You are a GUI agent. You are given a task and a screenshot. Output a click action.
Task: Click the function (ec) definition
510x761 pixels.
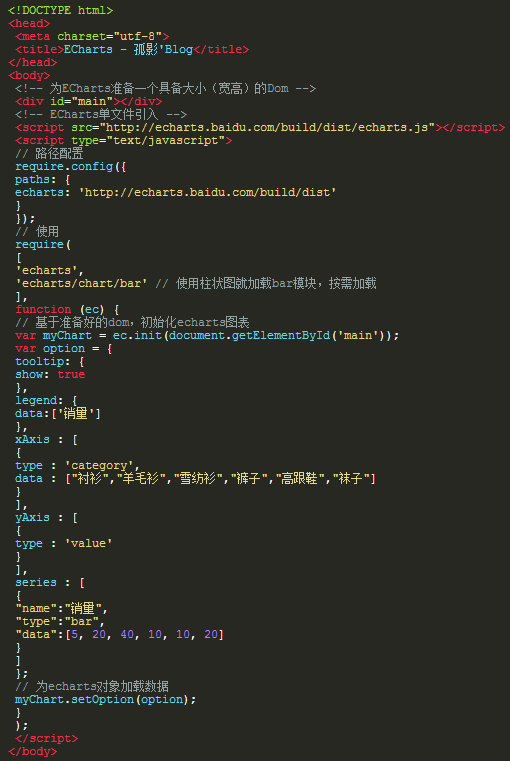tap(67, 309)
